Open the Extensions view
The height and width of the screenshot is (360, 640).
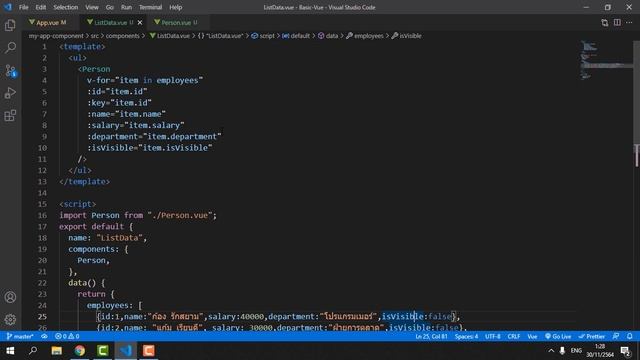[10, 116]
